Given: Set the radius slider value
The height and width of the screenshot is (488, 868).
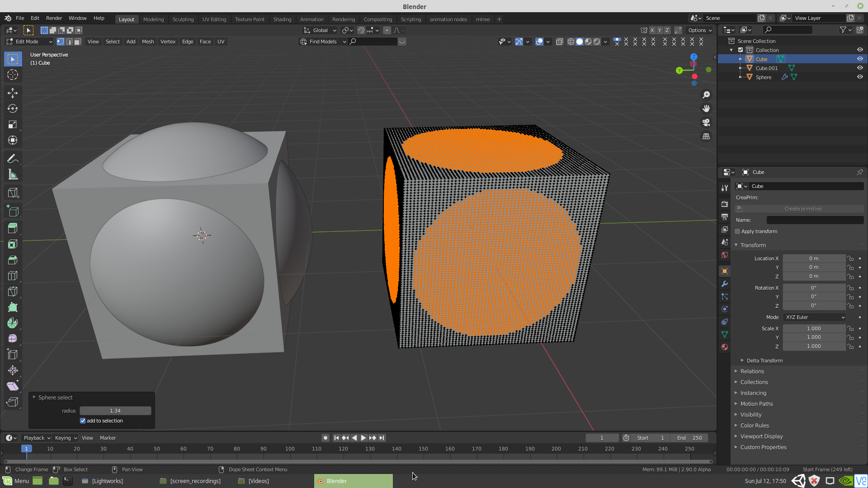Looking at the screenshot, I should pos(115,410).
